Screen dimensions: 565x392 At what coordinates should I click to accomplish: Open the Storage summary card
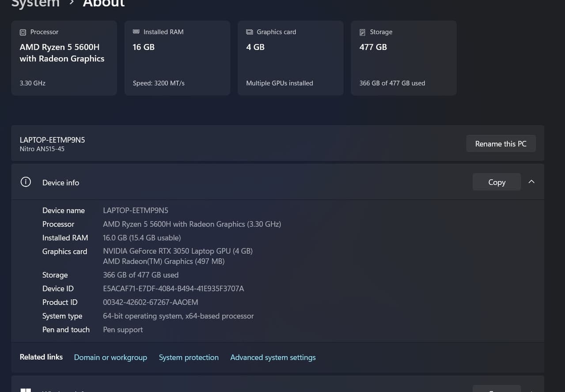404,58
